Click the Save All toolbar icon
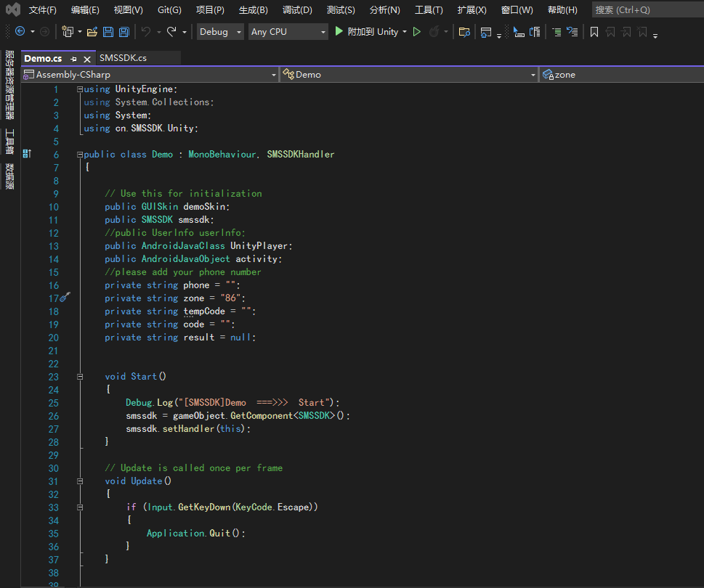The image size is (704, 588). (x=124, y=32)
